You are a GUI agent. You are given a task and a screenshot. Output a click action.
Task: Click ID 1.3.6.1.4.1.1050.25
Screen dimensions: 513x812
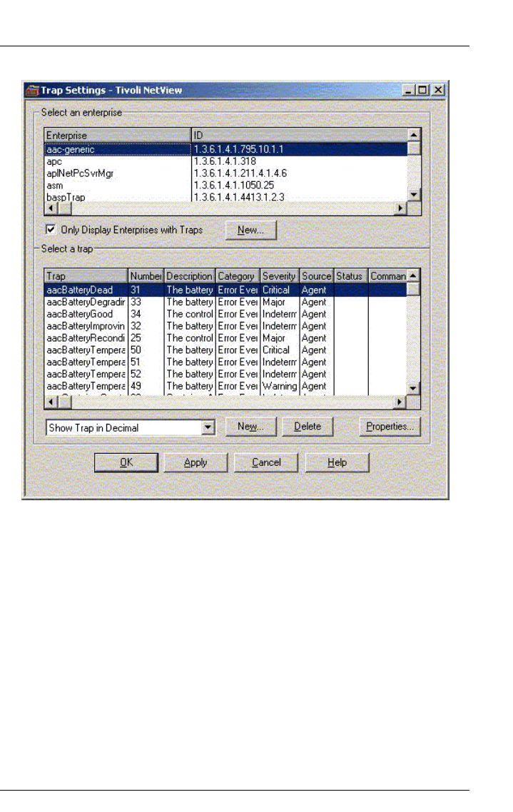tap(233, 185)
